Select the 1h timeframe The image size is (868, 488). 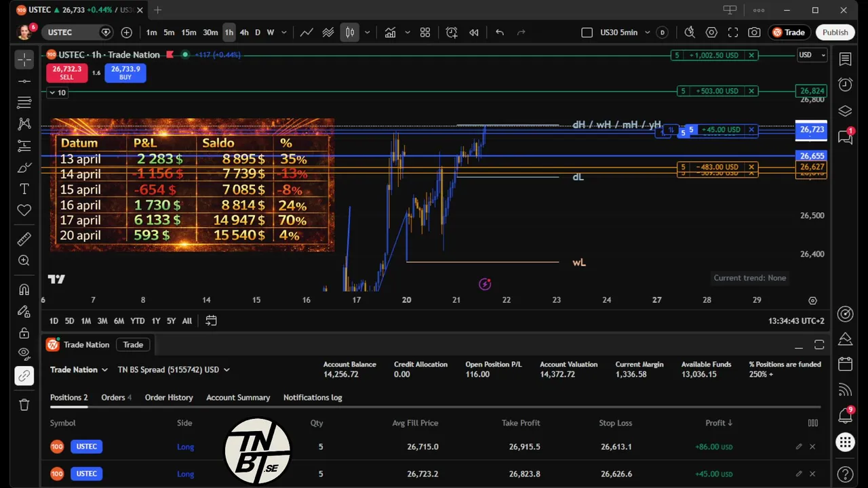(x=229, y=33)
